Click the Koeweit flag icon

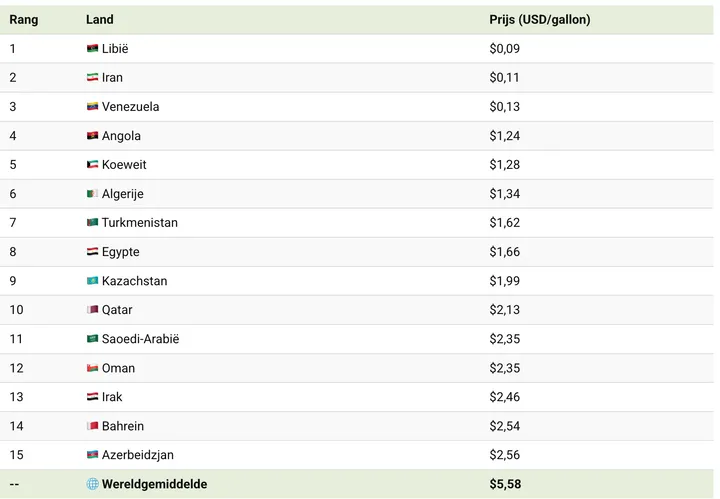(93, 165)
